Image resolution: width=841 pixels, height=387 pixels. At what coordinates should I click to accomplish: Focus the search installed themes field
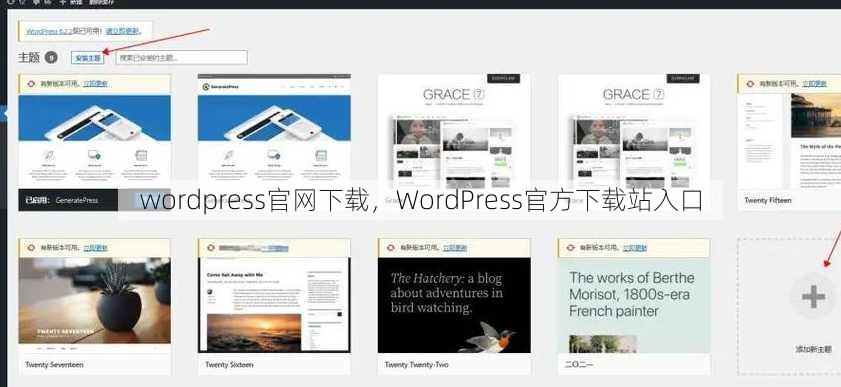181,57
